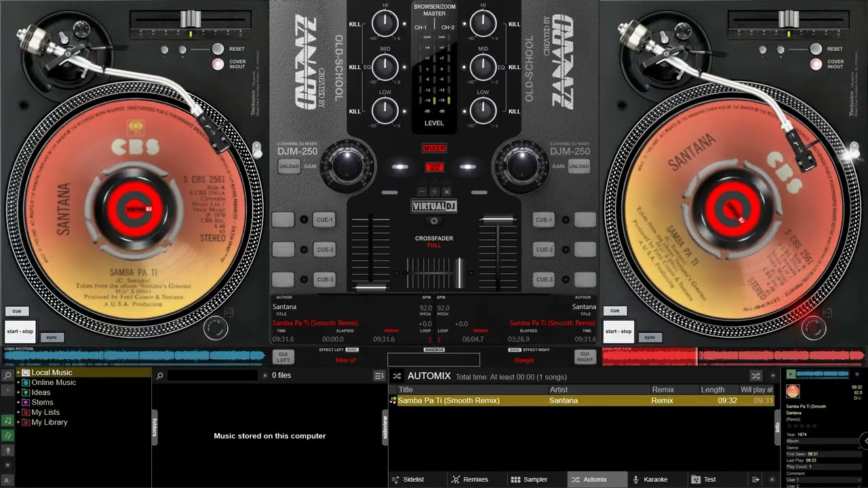
Task: Toggle left channel LOW KILL
Action: [x=355, y=111]
